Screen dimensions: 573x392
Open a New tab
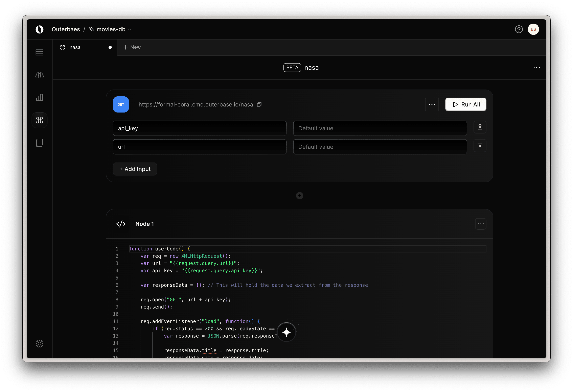click(132, 47)
